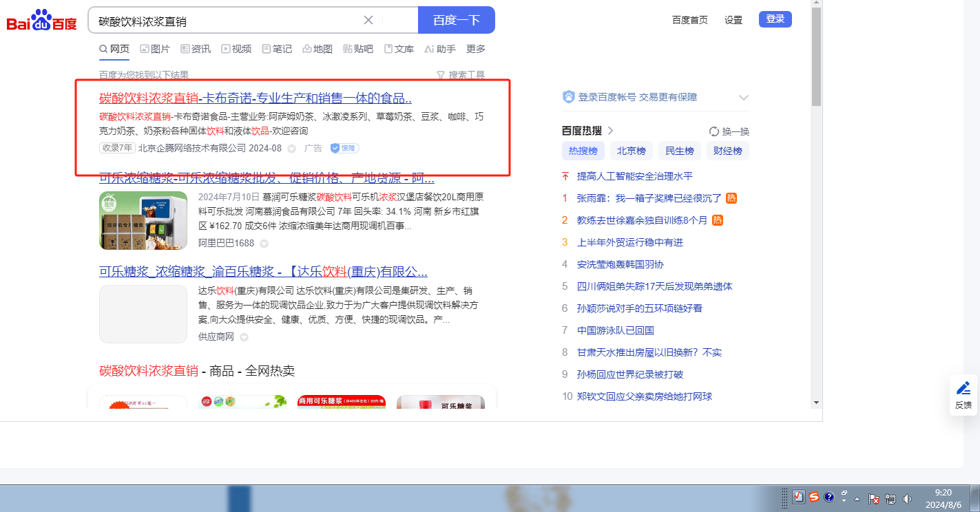980x512 pixels.
Task: Click the 百度一下 search button
Action: (456, 20)
